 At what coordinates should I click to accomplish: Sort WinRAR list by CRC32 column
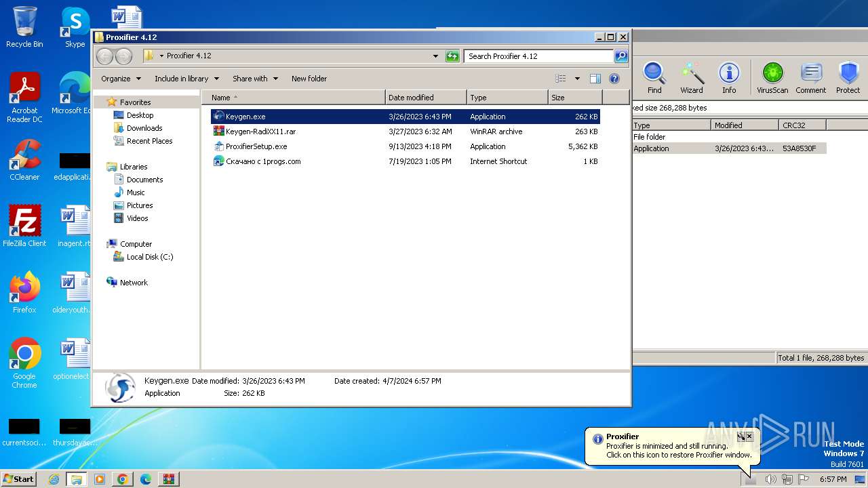click(802, 125)
